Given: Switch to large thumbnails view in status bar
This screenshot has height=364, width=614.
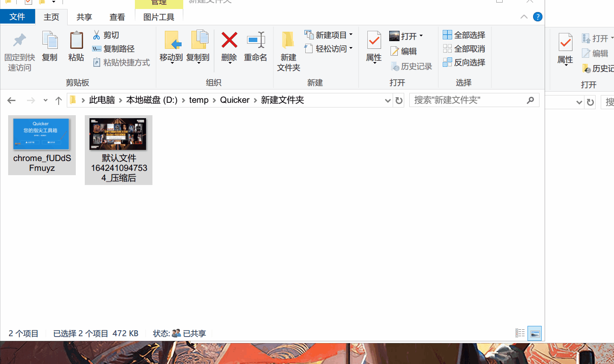Looking at the screenshot, I should pos(535,333).
